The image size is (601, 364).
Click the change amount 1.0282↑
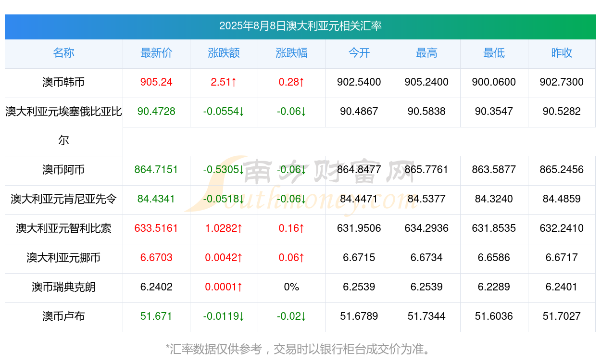pyautogui.click(x=224, y=228)
